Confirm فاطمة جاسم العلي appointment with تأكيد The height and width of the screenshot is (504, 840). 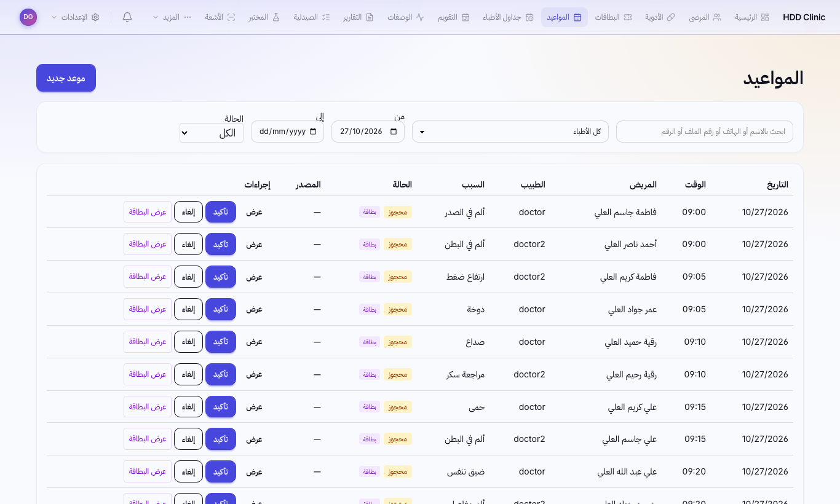(221, 212)
